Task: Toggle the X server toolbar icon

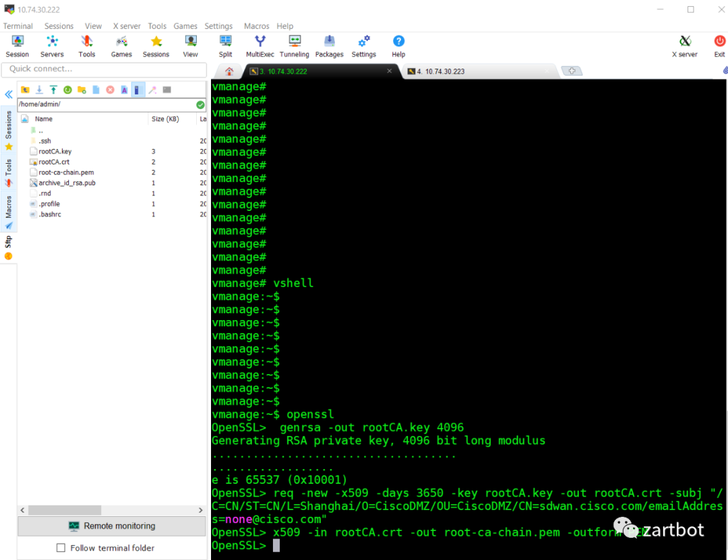Action: [x=685, y=46]
